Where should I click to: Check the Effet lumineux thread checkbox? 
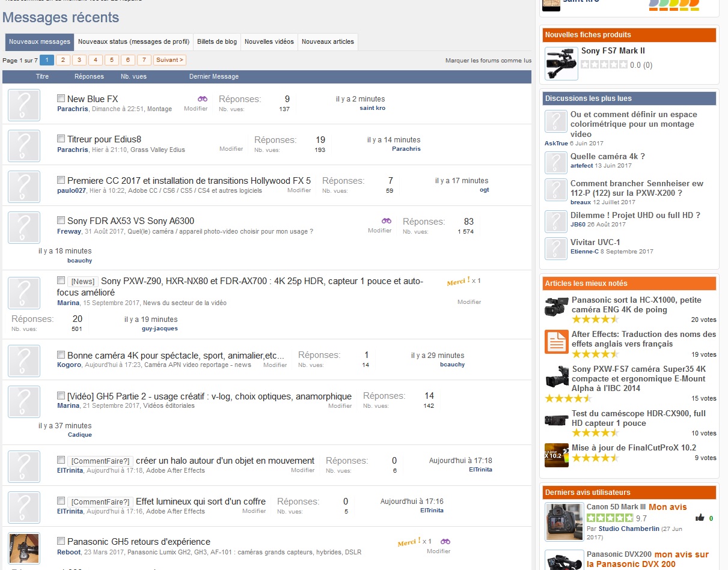pos(61,501)
